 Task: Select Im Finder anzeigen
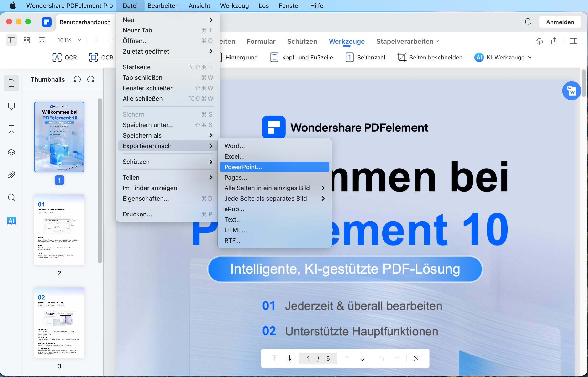coord(168,188)
